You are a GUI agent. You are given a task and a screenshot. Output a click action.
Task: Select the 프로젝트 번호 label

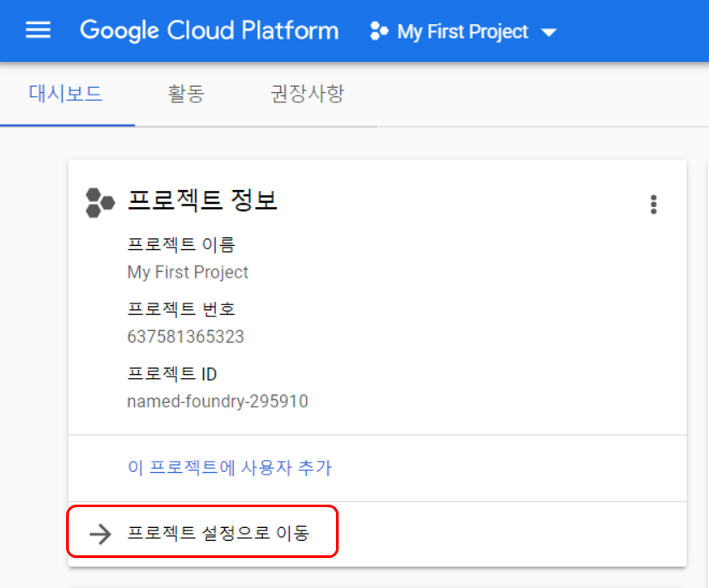point(181,309)
